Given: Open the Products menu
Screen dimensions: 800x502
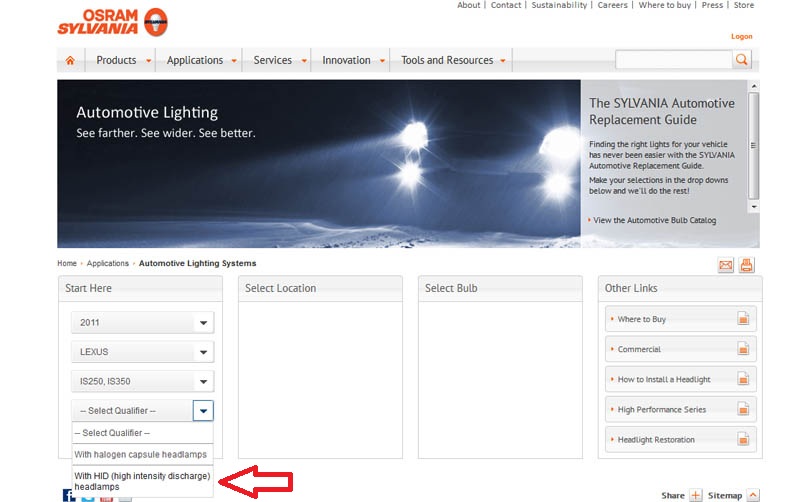Looking at the screenshot, I should coord(120,60).
